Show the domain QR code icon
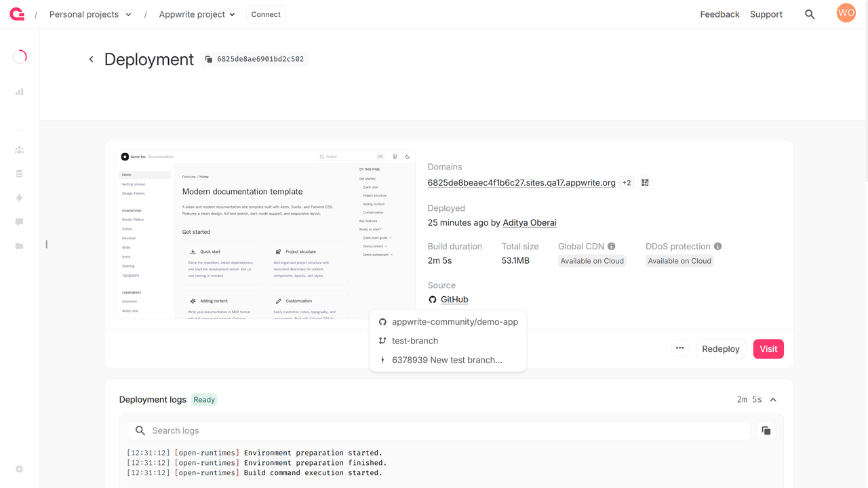This screenshot has width=868, height=488. 645,182
